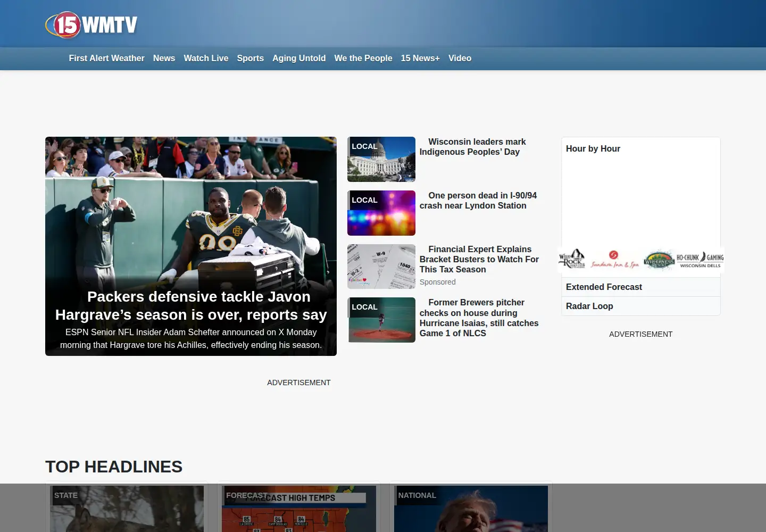Select Sports in the navigation bar
The height and width of the screenshot is (532, 766).
250,58
